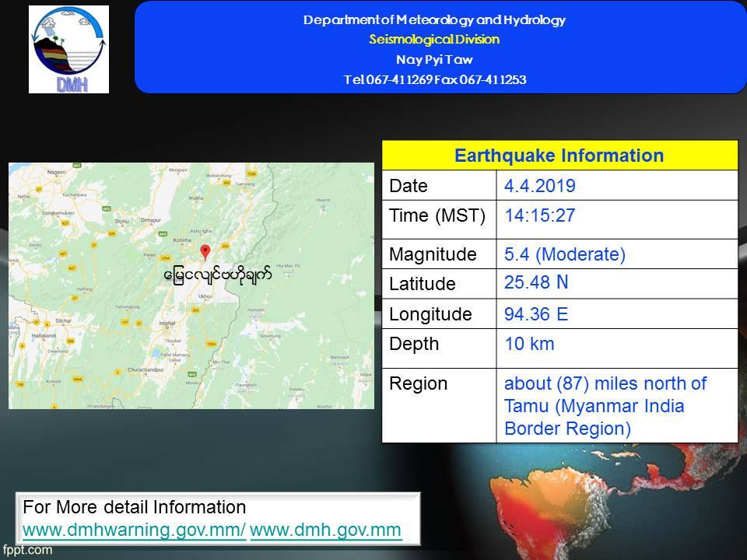
Task: Click the Seismological Division heading text
Action: click(x=434, y=40)
